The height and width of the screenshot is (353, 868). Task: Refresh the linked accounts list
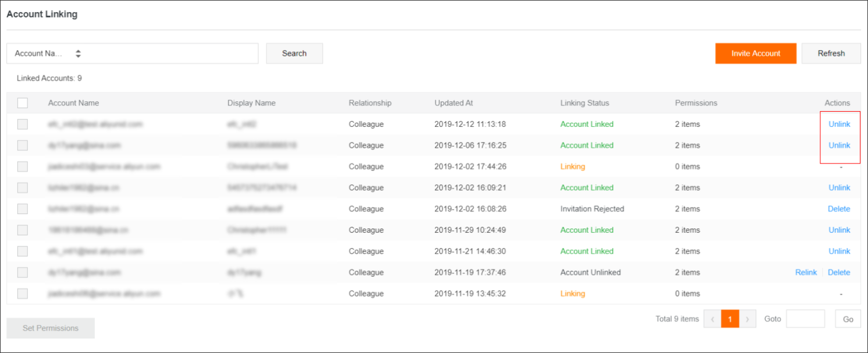click(831, 54)
